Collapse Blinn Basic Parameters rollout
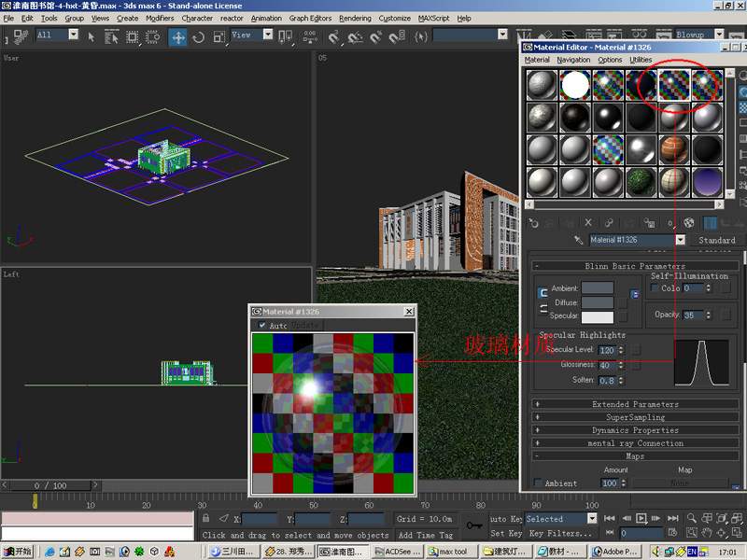The width and height of the screenshot is (747, 560). pos(636,266)
